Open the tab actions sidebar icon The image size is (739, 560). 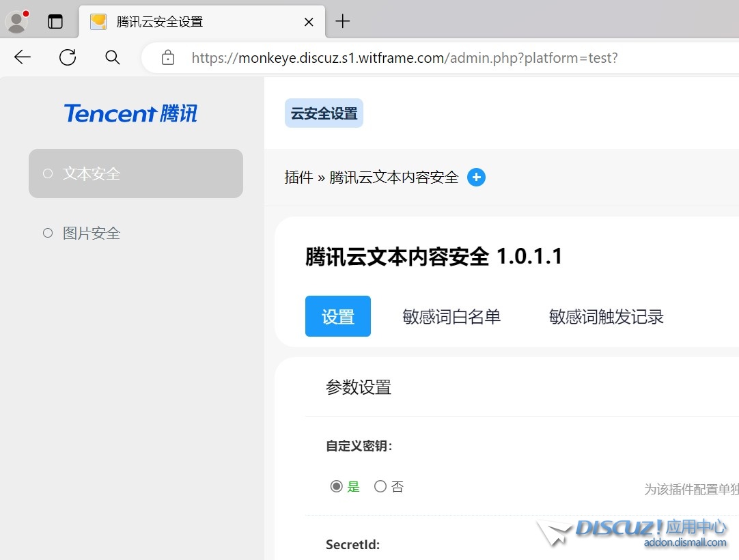(x=55, y=22)
